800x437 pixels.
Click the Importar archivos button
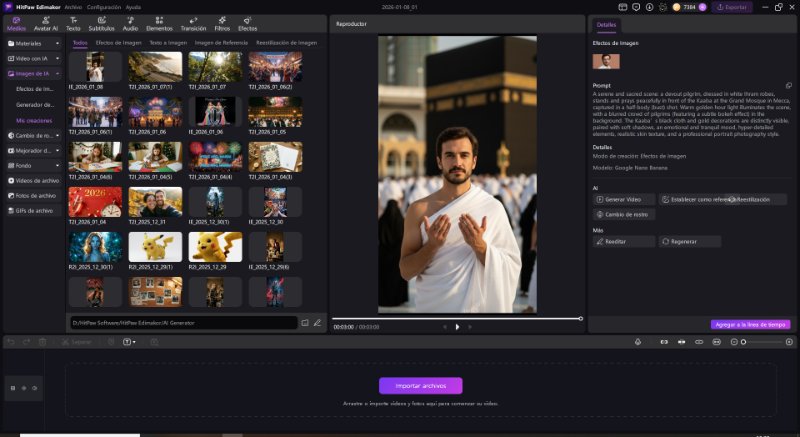[x=420, y=385]
